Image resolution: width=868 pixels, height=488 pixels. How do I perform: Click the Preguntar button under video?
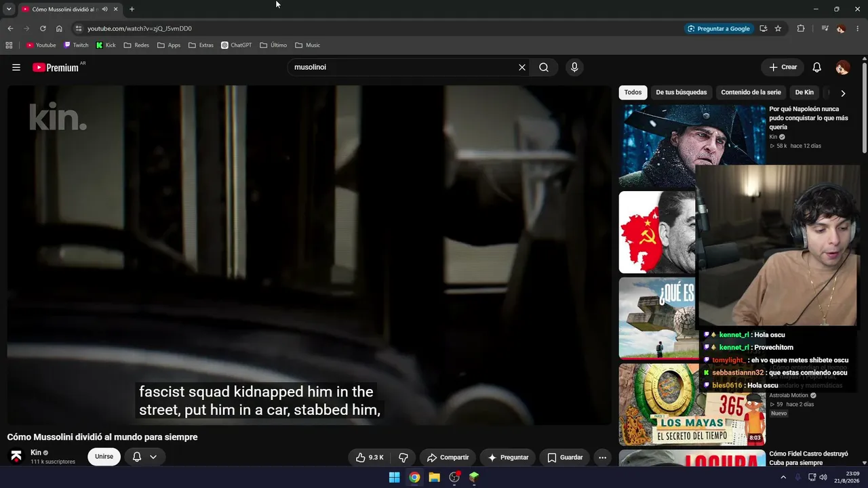coord(508,457)
